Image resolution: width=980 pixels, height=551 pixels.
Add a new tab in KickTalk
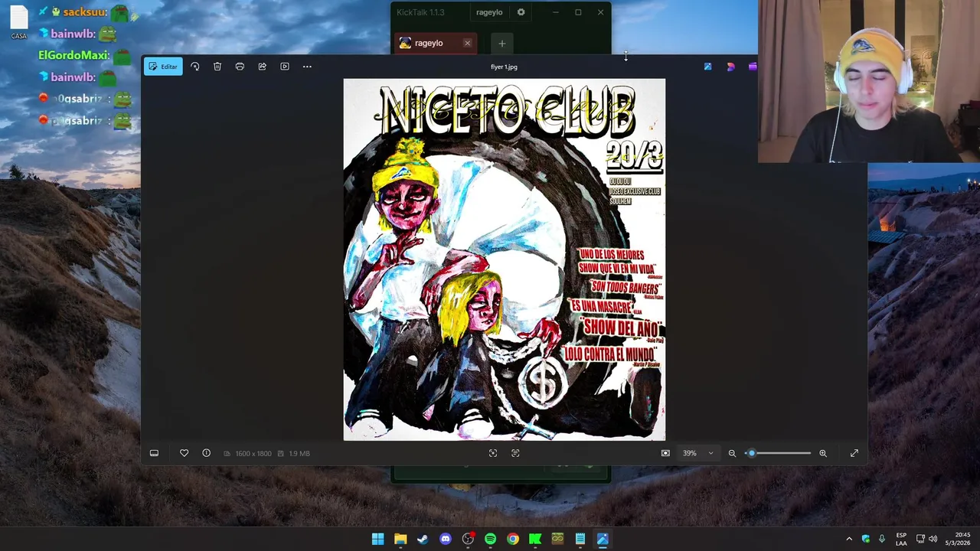(x=501, y=44)
